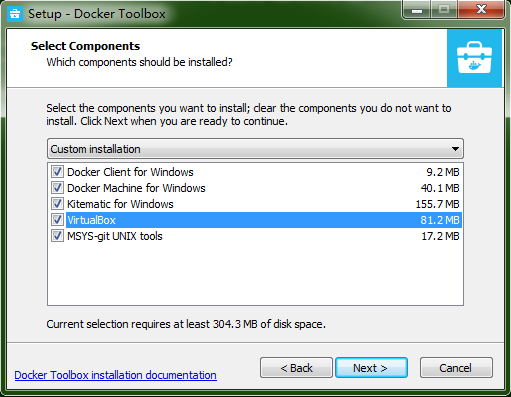Screen dimensions: 511x397
Task: Select the Kitematic for Windows label
Action: (x=120, y=204)
